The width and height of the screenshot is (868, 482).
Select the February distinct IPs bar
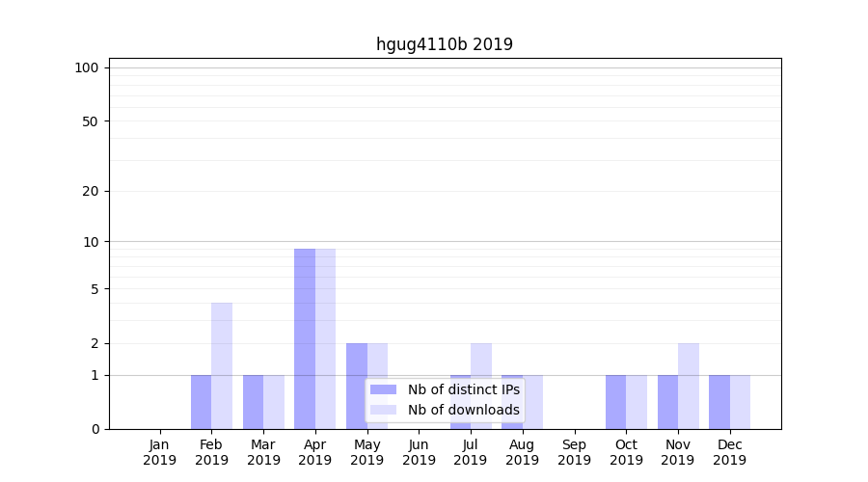(201, 402)
